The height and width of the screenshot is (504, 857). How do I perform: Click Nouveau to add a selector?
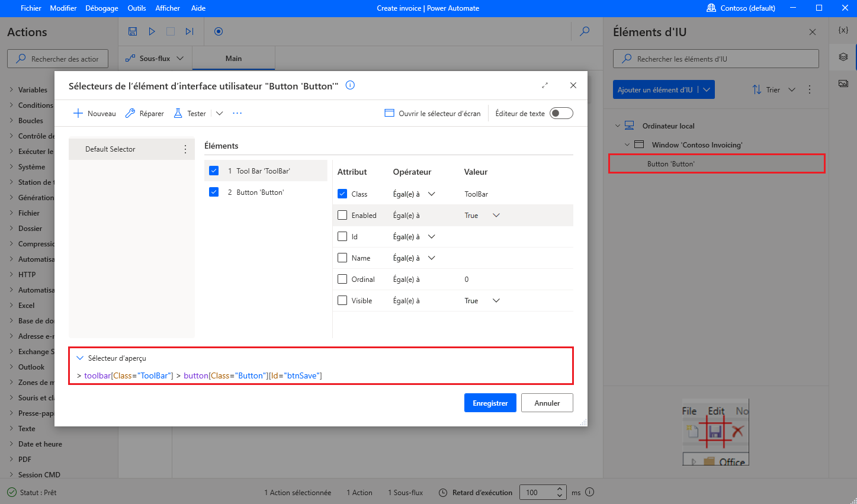(95, 113)
